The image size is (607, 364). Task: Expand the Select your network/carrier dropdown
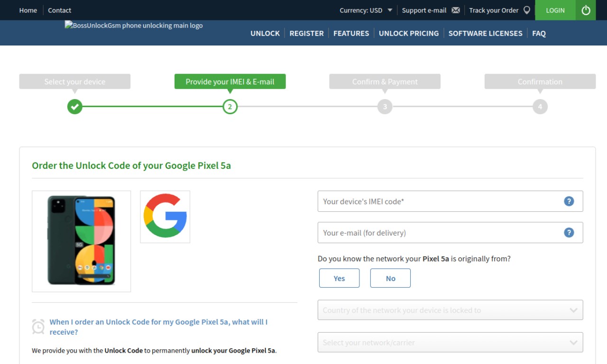[x=450, y=342]
